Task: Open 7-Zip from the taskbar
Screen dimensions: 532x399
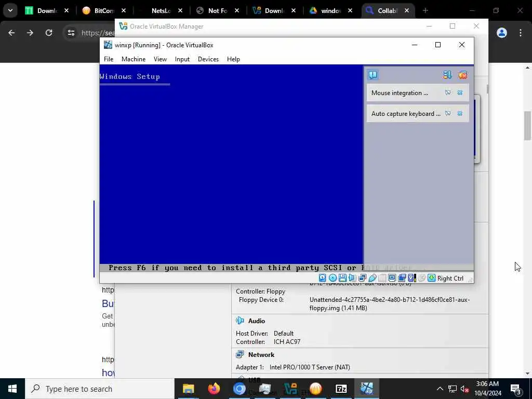Action: (x=341, y=389)
